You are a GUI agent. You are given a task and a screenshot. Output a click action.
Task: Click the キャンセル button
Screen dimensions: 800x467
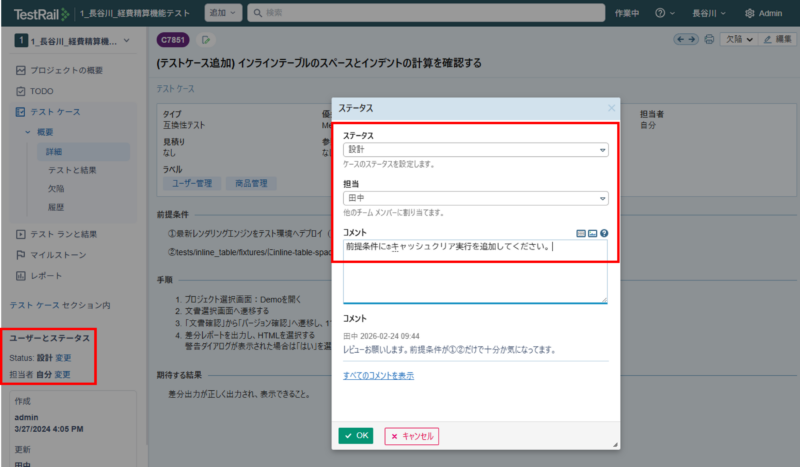pos(412,436)
